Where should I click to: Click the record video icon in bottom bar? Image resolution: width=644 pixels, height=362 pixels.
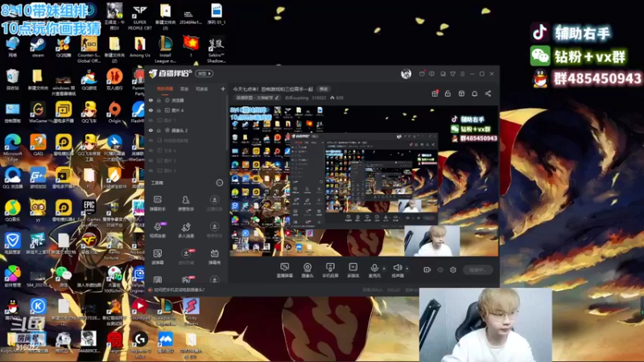tap(427, 269)
